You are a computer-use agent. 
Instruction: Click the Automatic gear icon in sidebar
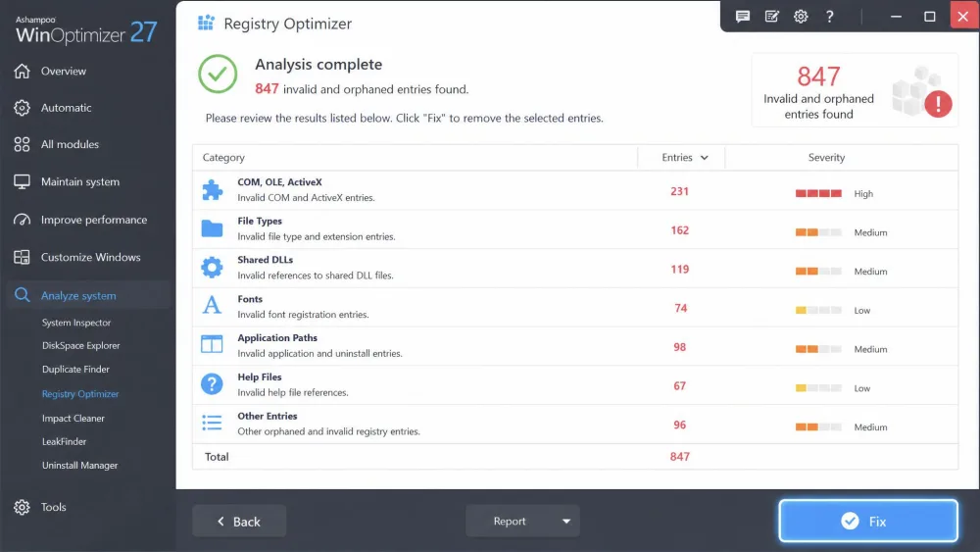(x=22, y=108)
